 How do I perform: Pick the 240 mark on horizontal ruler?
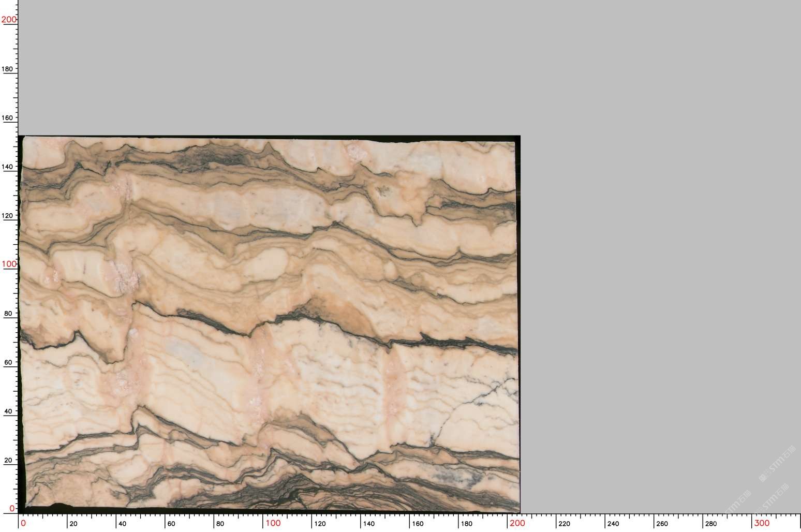[x=613, y=524]
